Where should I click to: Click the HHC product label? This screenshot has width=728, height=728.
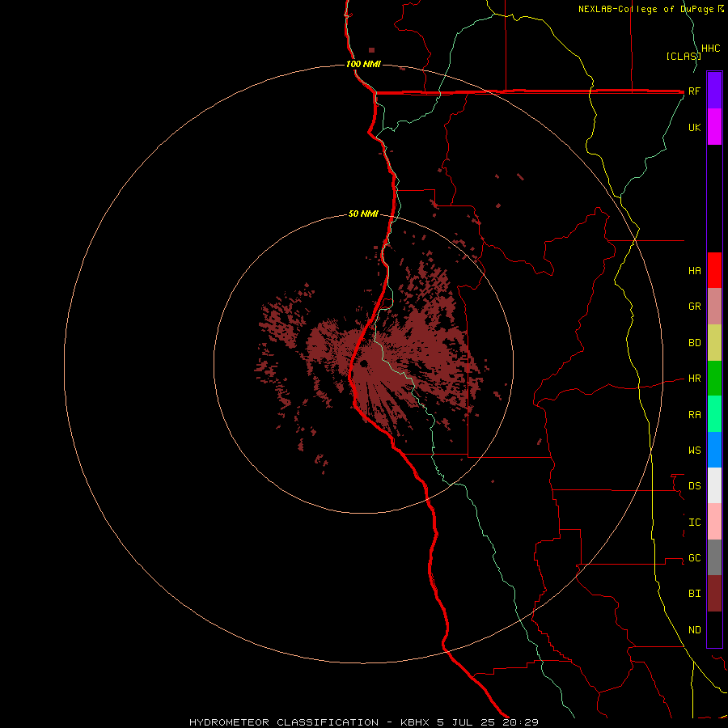coord(710,49)
